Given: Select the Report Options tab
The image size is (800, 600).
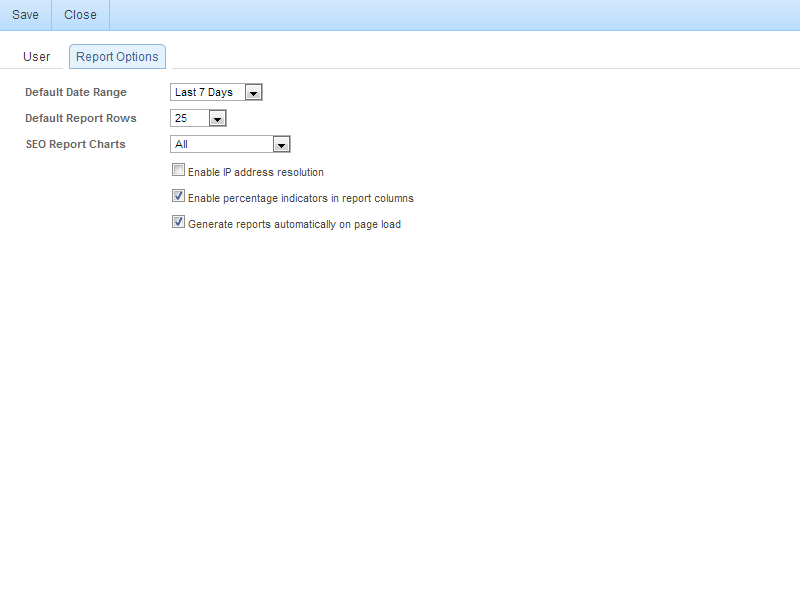Looking at the screenshot, I should [117, 57].
